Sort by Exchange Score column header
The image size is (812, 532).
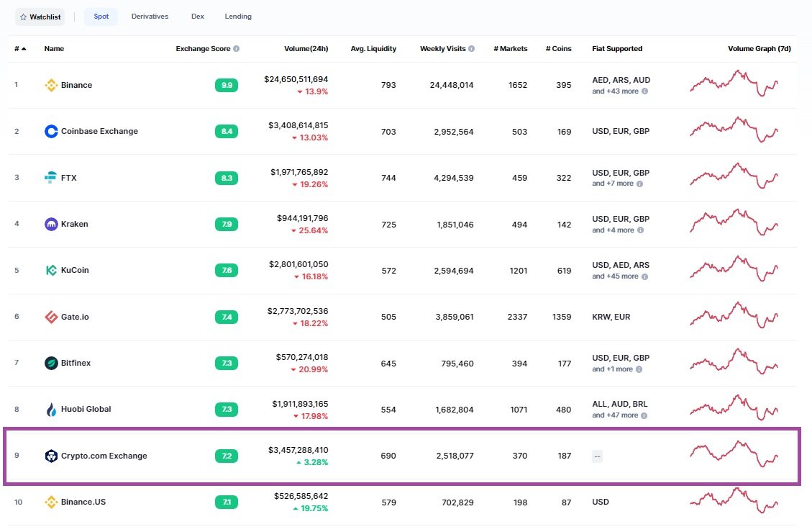(x=203, y=49)
